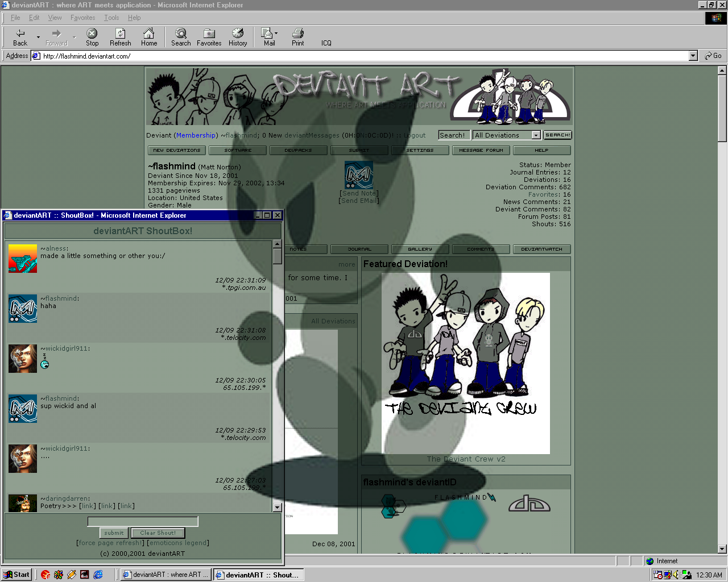Image resolution: width=728 pixels, height=582 pixels.
Task: Expand the Mail button dropdown arrow
Action: [x=276, y=34]
